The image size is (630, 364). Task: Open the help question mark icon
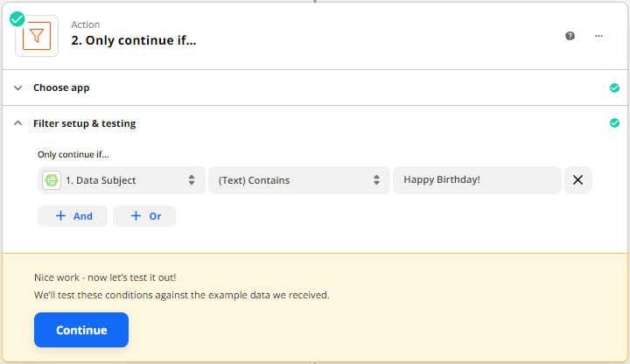pos(570,36)
